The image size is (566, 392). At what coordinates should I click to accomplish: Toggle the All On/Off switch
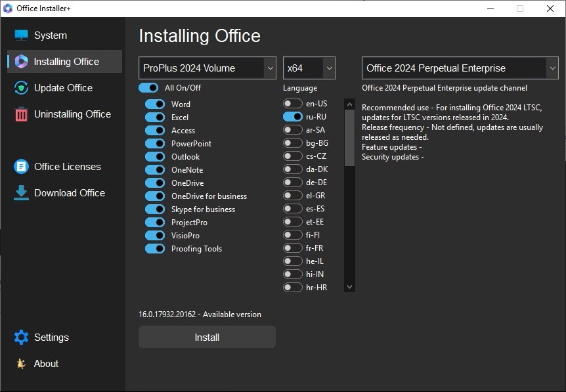point(148,88)
